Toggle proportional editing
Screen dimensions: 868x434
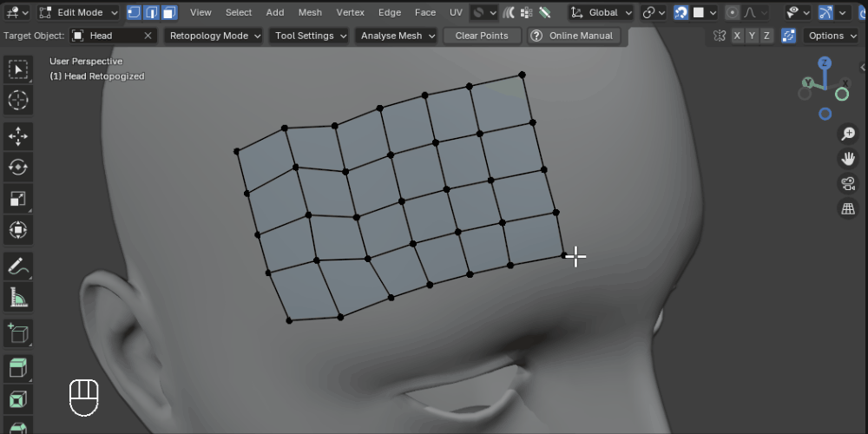coord(733,12)
